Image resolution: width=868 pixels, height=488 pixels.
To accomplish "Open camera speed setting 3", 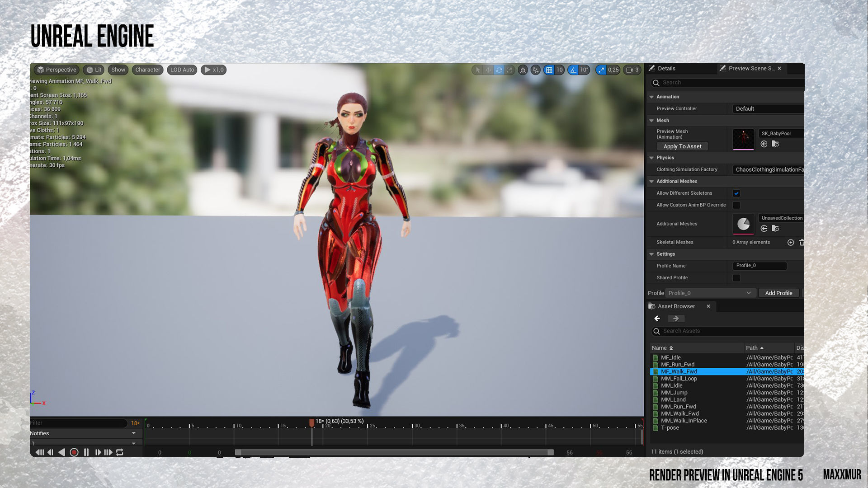I will 632,70.
